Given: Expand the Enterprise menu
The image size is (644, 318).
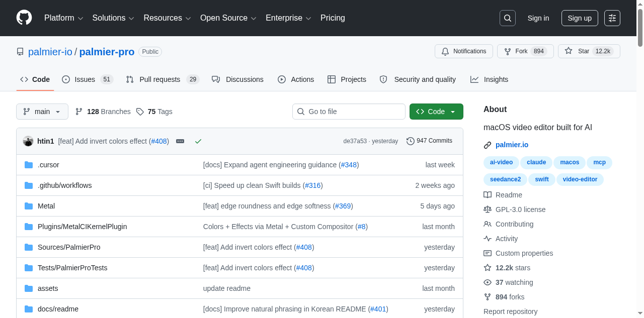Looking at the screenshot, I should 289,18.
